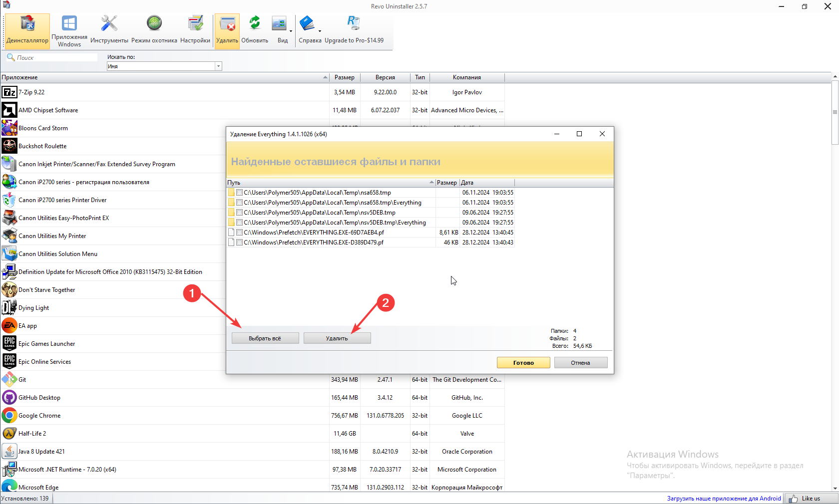The image size is (839, 504).
Task: Select the Microsoft Edge icon
Action: [x=9, y=487]
